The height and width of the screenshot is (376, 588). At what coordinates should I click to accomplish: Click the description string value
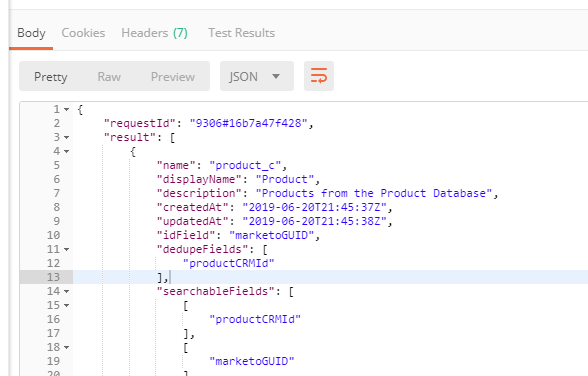click(374, 193)
